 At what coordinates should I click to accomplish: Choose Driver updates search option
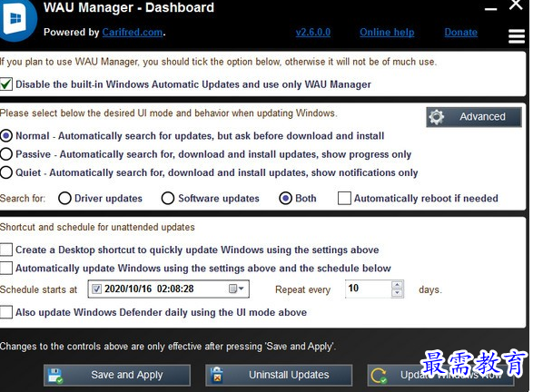pos(64,199)
